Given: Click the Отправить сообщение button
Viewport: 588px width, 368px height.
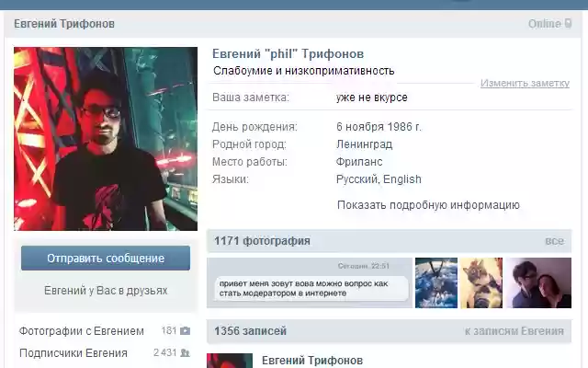Looking at the screenshot, I should click(x=106, y=258).
